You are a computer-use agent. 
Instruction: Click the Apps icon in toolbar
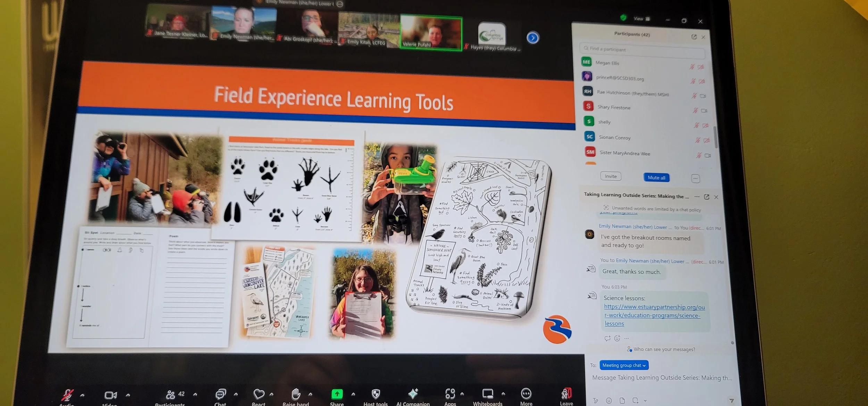point(450,393)
